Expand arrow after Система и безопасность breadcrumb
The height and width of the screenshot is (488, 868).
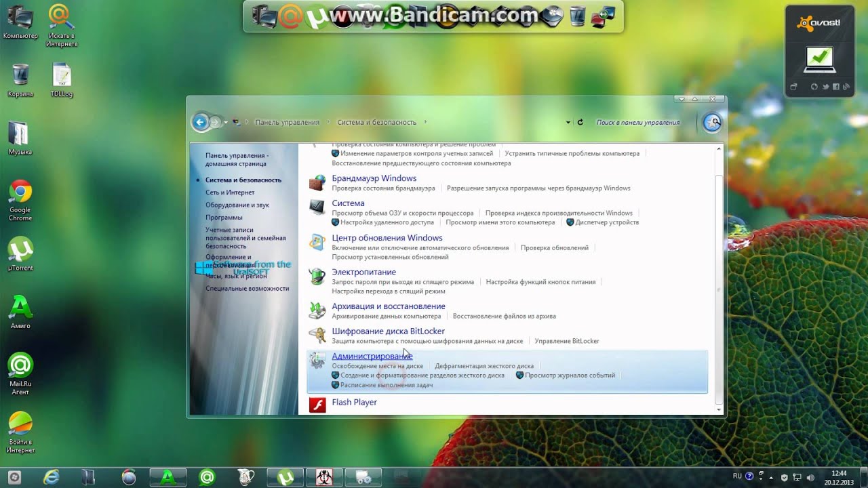[426, 122]
